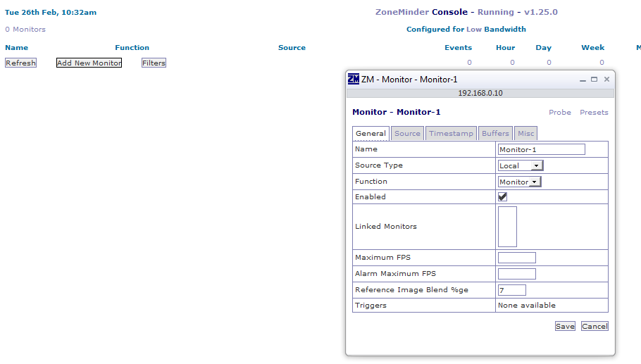Click the None available Triggers text
Image resolution: width=641 pixels, height=364 pixels.
pos(527,305)
